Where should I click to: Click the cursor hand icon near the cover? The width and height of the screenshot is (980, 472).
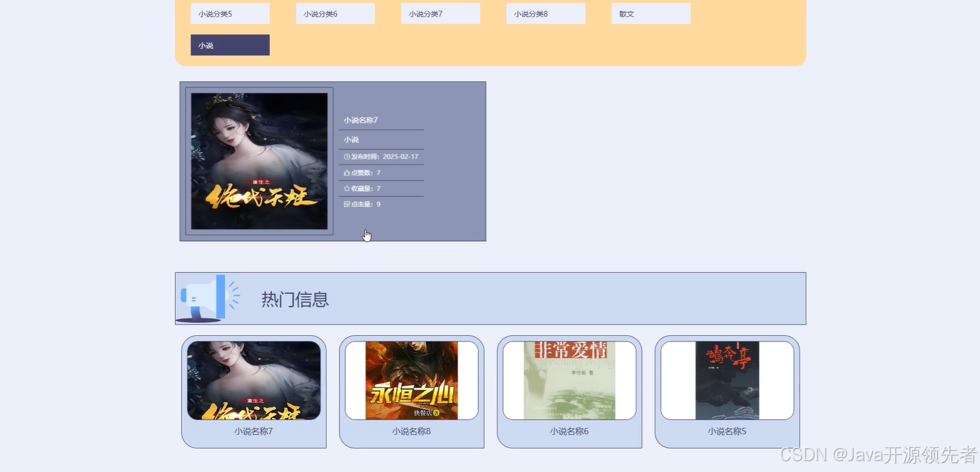tap(367, 235)
